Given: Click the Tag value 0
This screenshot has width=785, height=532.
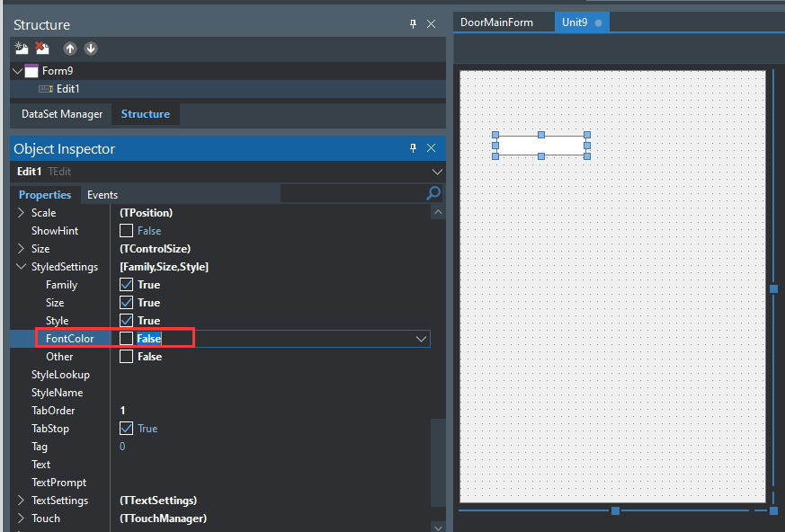Looking at the screenshot, I should [122, 447].
